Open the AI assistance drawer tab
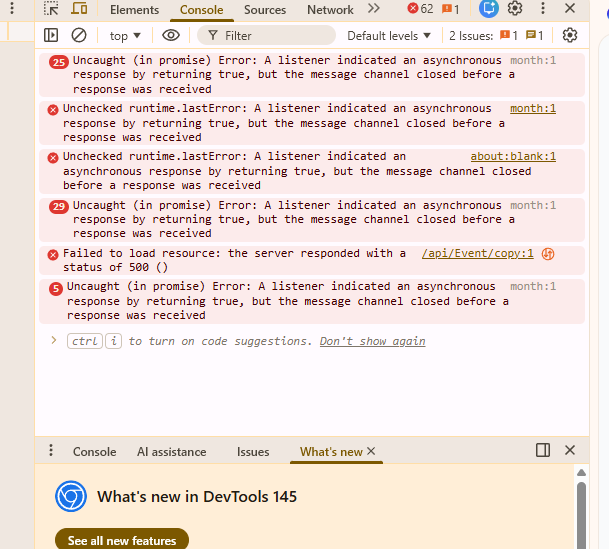 tap(172, 452)
